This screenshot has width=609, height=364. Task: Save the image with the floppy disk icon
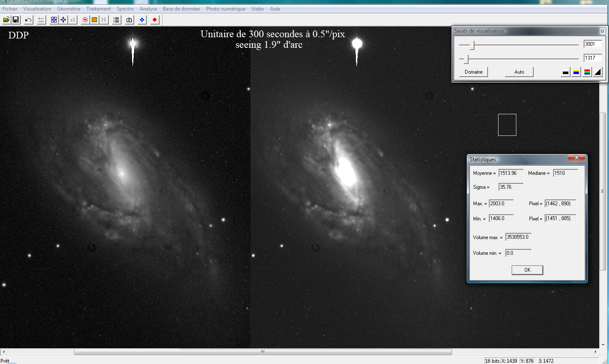[x=16, y=20]
